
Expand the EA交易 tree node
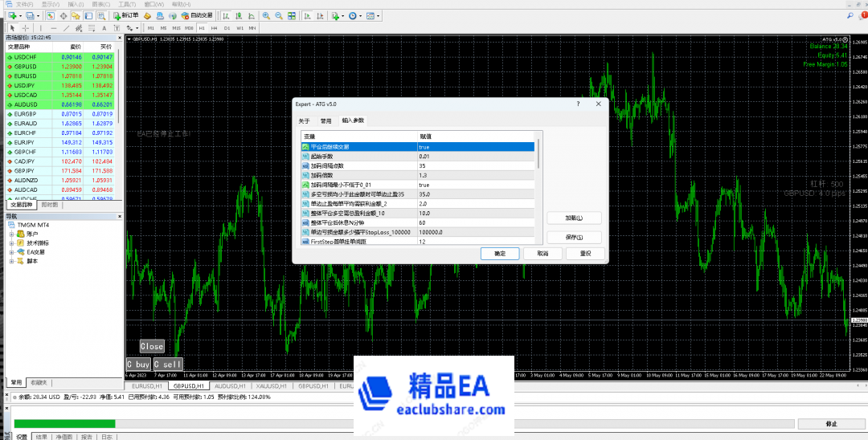pyautogui.click(x=11, y=251)
